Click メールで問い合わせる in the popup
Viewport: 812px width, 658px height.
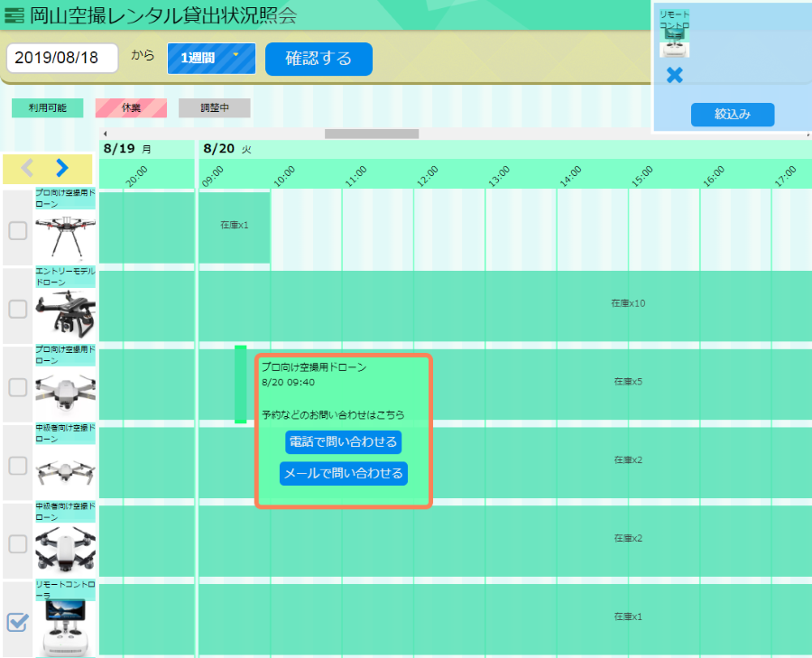(343, 473)
